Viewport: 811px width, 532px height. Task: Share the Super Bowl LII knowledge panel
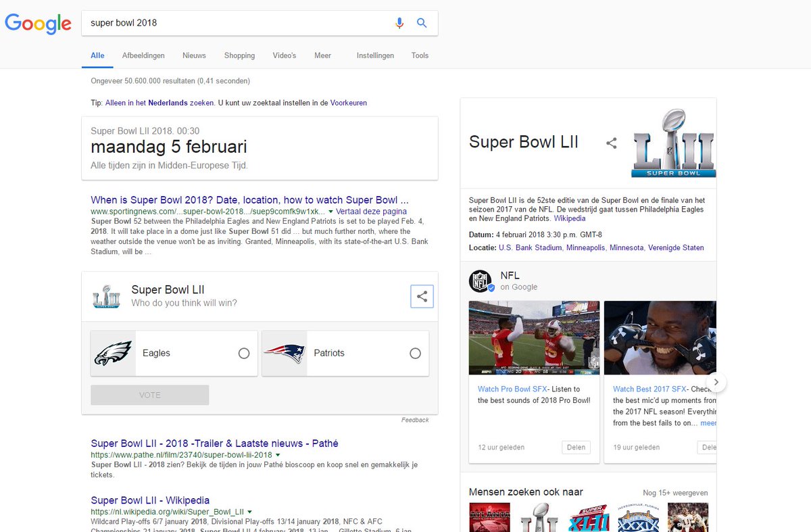[x=612, y=143]
